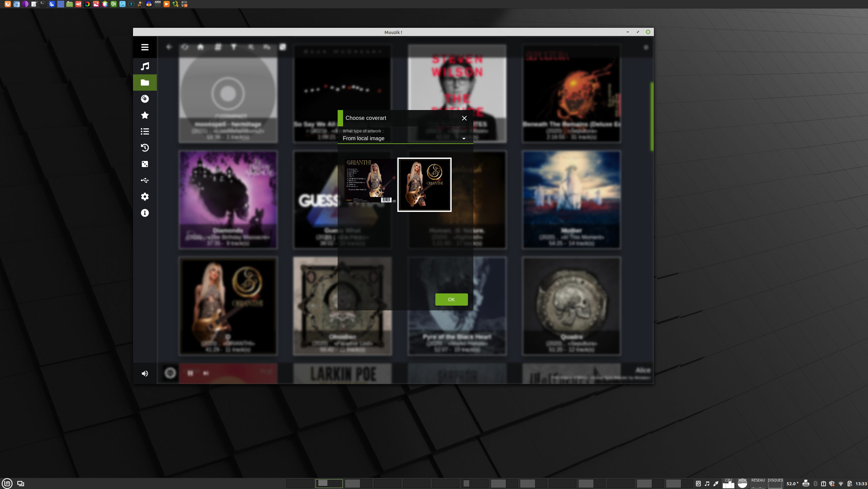This screenshot has height=489, width=868.
Task: Click the filter funnel icon in toolbar
Action: coord(234,47)
